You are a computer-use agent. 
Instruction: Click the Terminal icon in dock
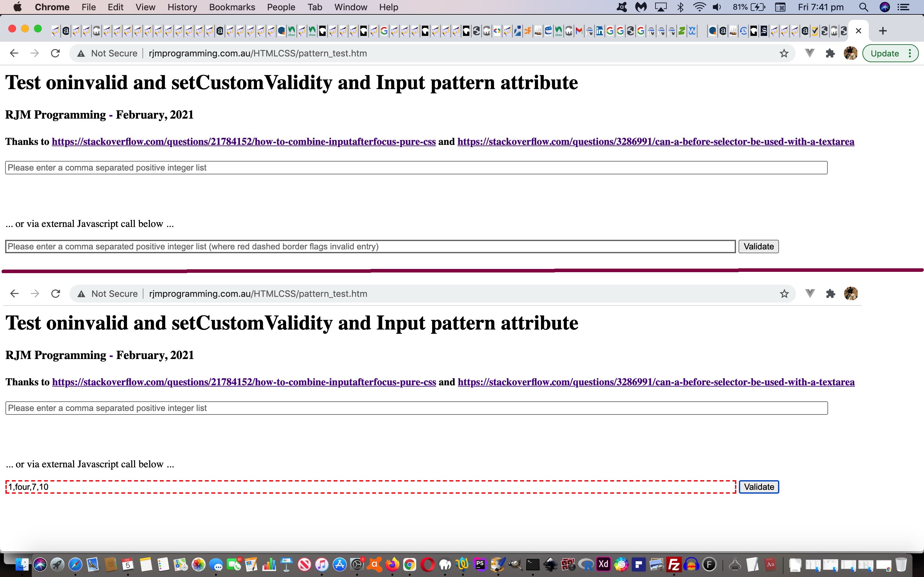pos(532,564)
